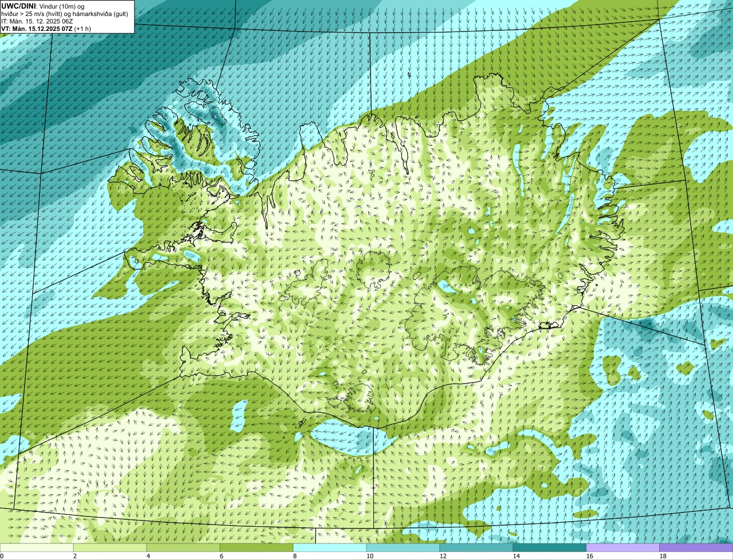733x560 pixels.
Task: Click the legend scale label "6"
Action: [222, 556]
